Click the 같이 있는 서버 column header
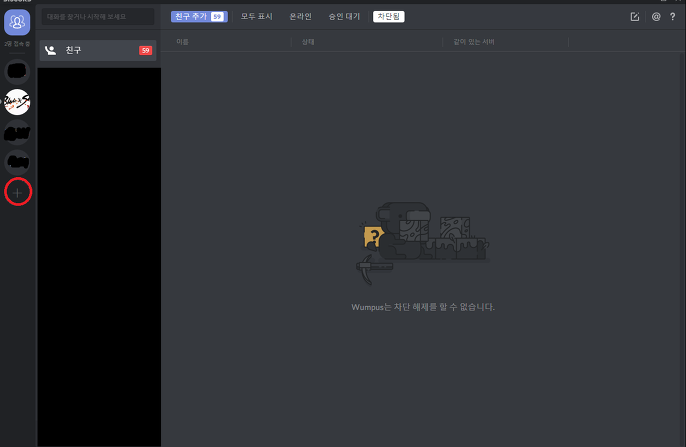Viewport: 686px width, 447px height. pos(474,42)
